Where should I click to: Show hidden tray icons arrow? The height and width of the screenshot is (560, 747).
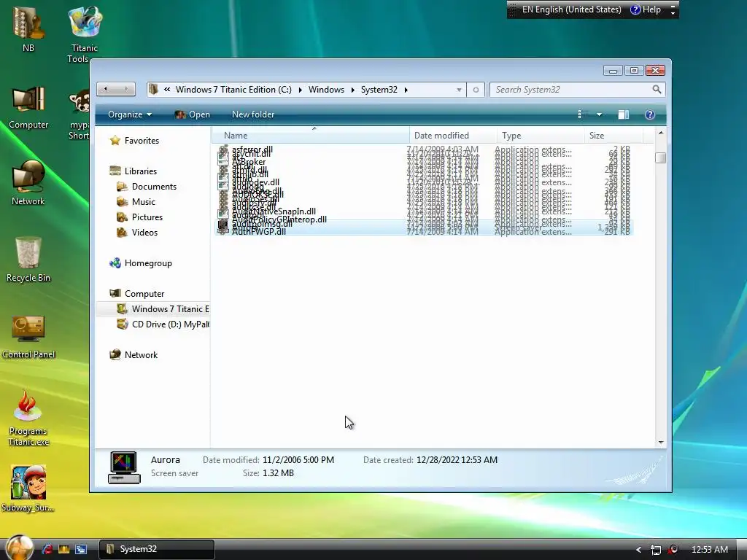click(x=638, y=550)
